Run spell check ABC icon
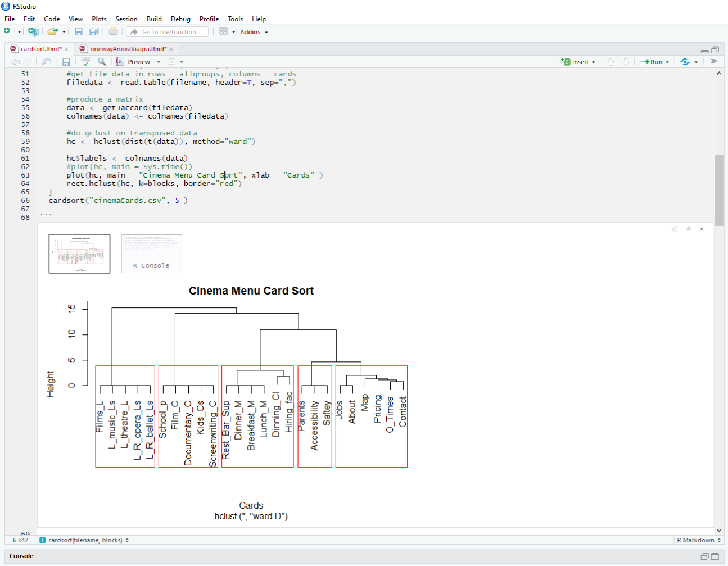 pos(85,61)
